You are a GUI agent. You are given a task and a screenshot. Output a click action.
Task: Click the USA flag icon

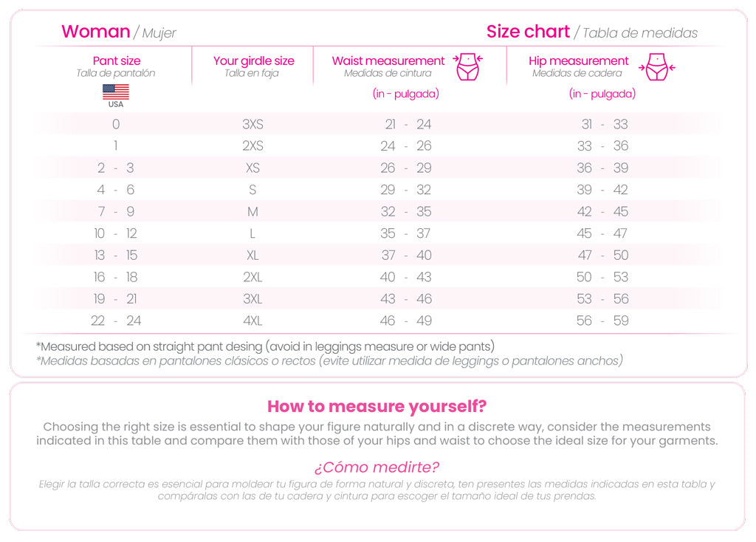coord(116,92)
